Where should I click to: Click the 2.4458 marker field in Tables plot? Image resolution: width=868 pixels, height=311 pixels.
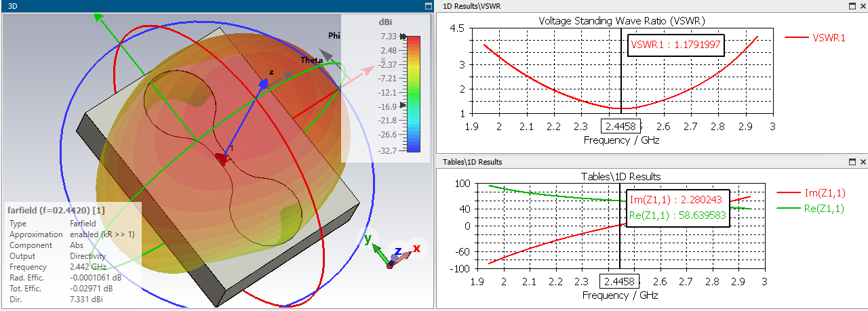[x=619, y=281]
